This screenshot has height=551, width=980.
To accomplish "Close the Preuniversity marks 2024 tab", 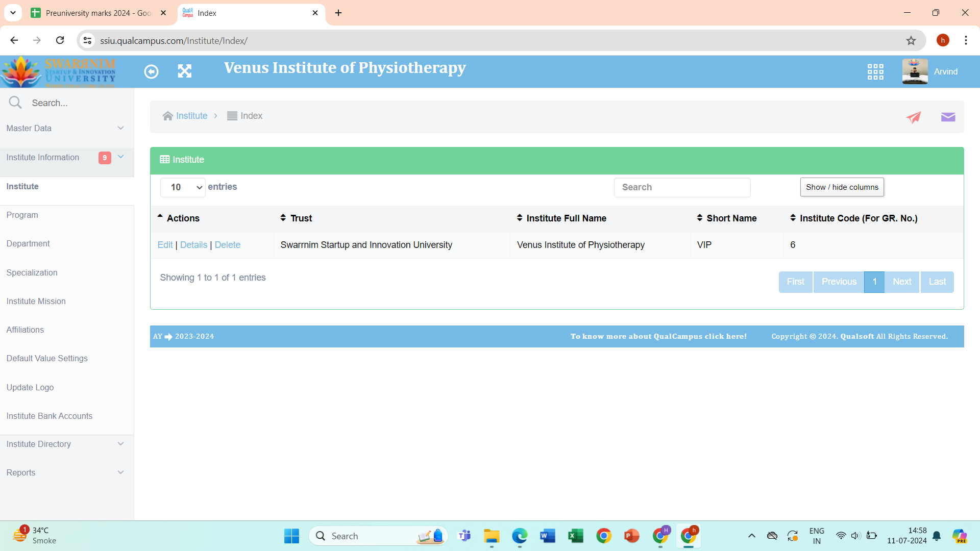I will (163, 13).
